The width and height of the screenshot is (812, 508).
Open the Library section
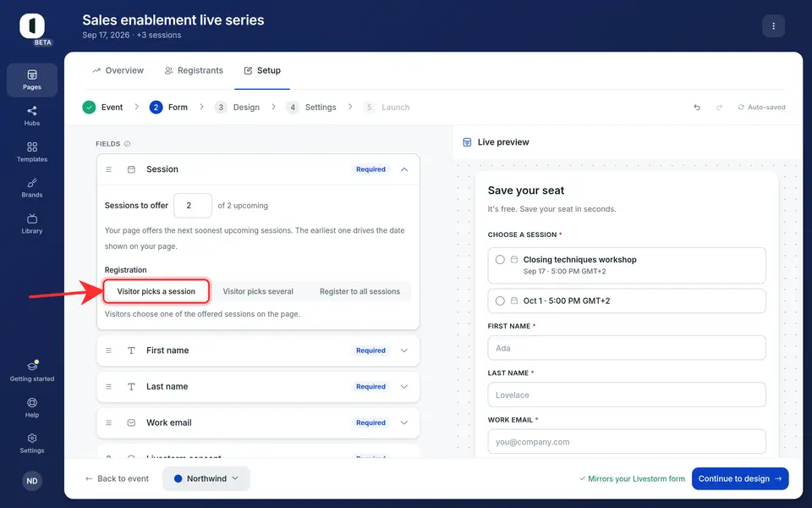click(x=32, y=224)
